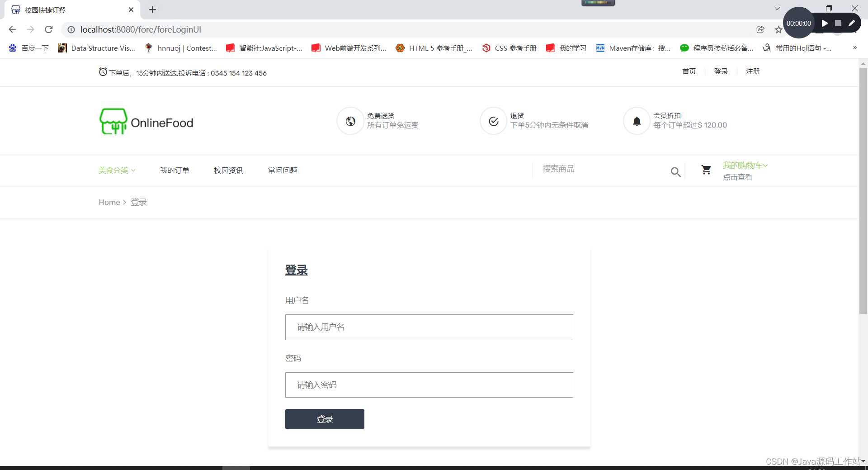This screenshot has width=868, height=470.
Task: Open the Data Structure Vis... bookmark
Action: click(96, 48)
